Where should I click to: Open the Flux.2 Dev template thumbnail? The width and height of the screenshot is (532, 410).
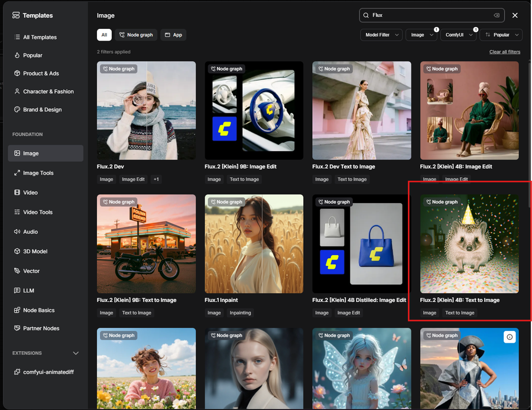pos(146,110)
